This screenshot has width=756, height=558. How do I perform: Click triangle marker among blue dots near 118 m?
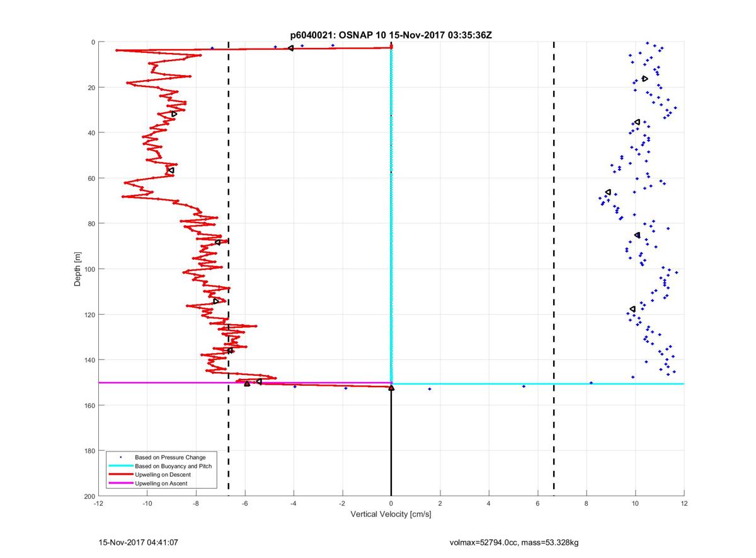click(x=633, y=309)
